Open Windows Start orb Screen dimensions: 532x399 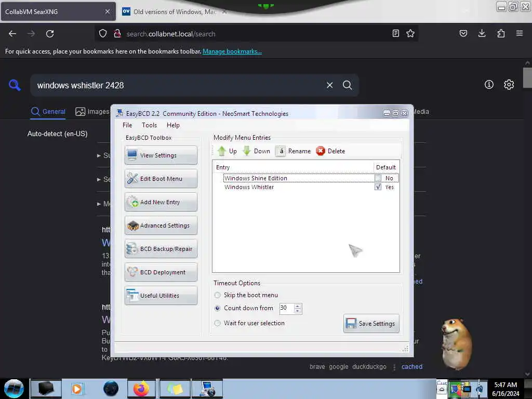(x=14, y=389)
